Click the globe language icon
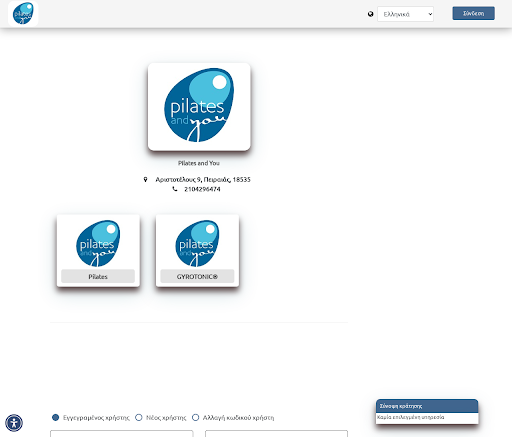 [x=370, y=14]
